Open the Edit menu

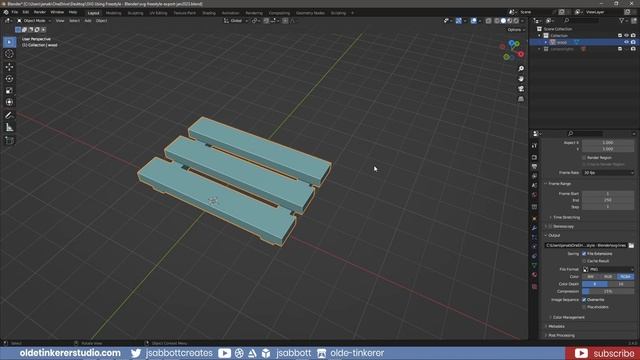click(x=26, y=12)
